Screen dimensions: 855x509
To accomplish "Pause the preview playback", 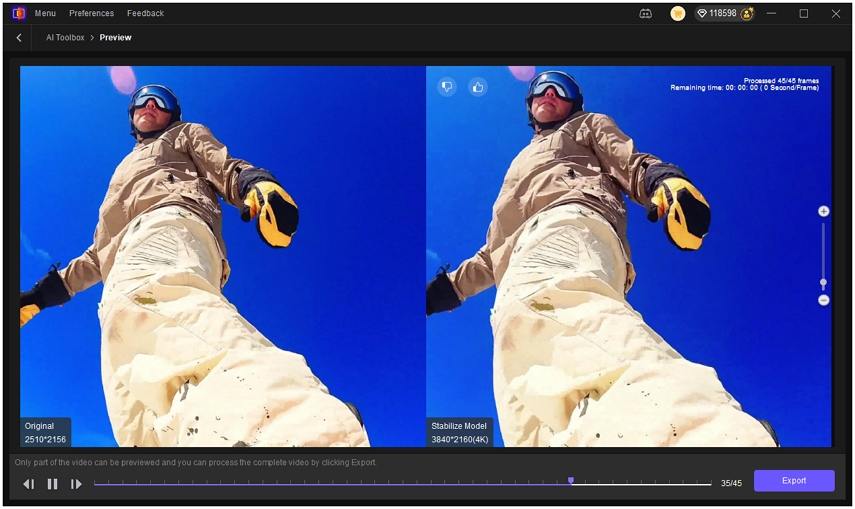I will click(52, 484).
